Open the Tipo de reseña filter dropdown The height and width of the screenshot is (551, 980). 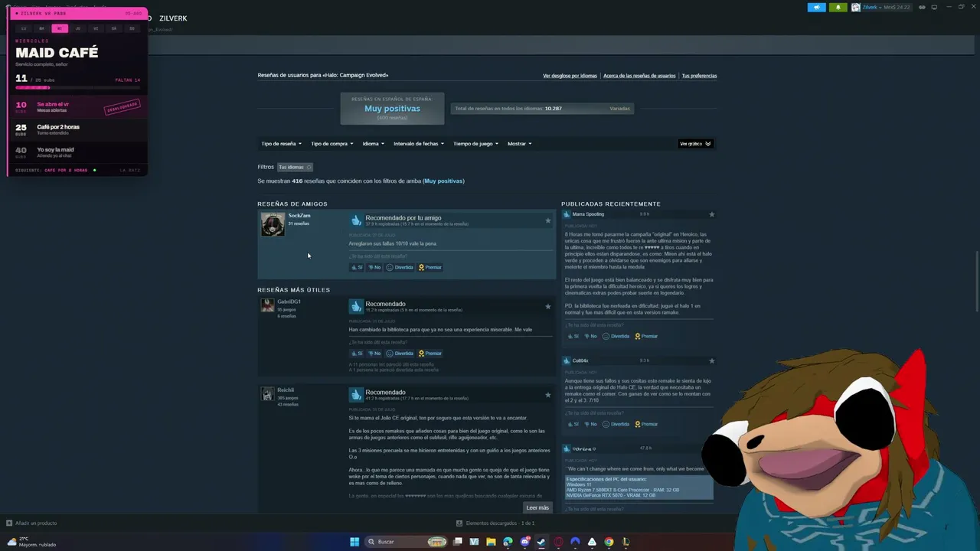point(281,144)
